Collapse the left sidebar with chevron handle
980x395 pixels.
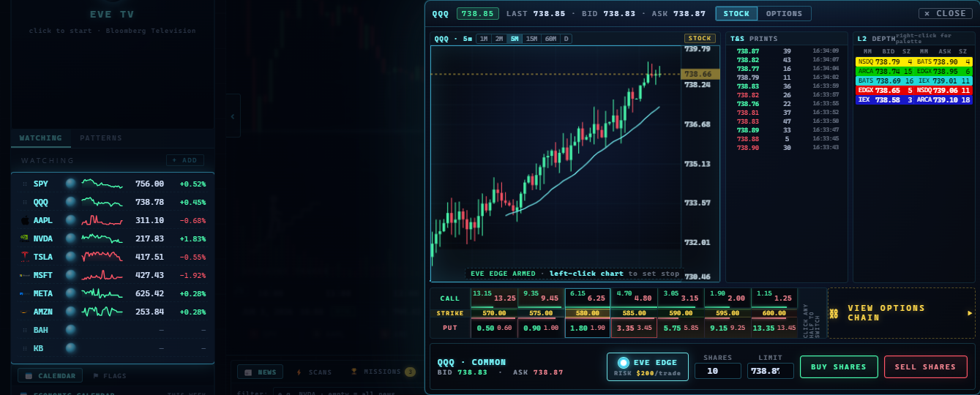pos(233,116)
